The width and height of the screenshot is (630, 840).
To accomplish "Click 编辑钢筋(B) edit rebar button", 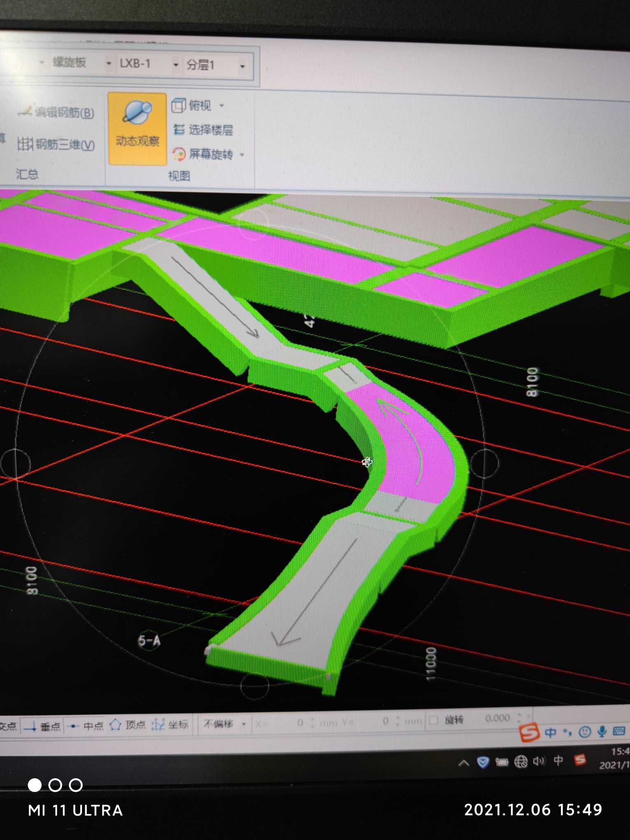I will pyautogui.click(x=56, y=112).
